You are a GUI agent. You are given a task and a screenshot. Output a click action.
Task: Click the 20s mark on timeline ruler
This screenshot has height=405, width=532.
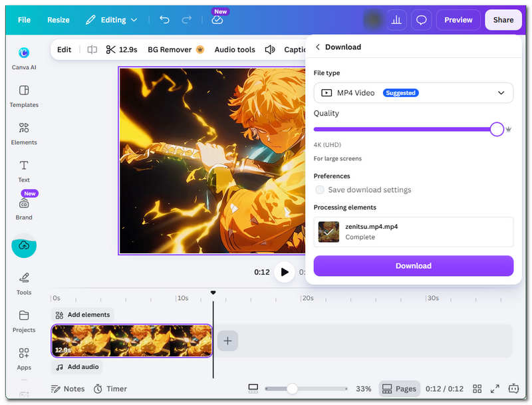[x=308, y=298]
